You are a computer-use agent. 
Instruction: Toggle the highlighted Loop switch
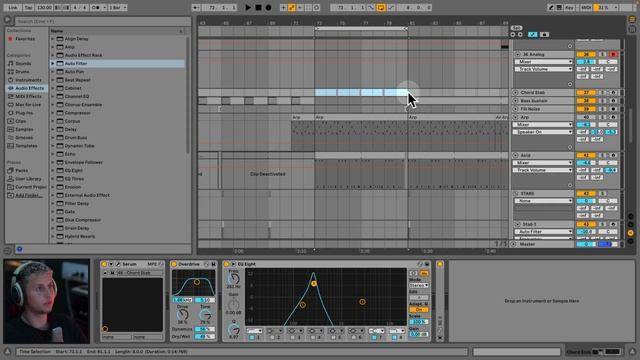click(x=381, y=7)
